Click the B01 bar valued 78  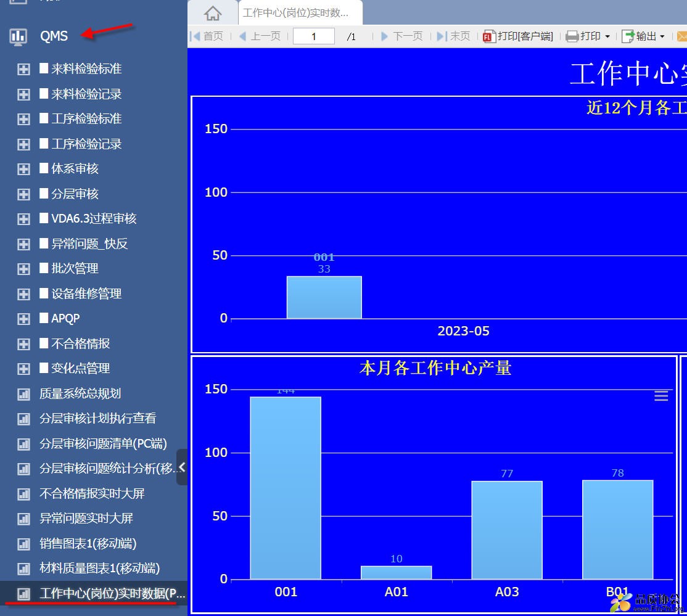(618, 530)
